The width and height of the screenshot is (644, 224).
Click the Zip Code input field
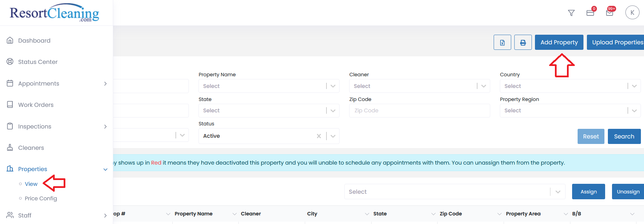coord(419,111)
